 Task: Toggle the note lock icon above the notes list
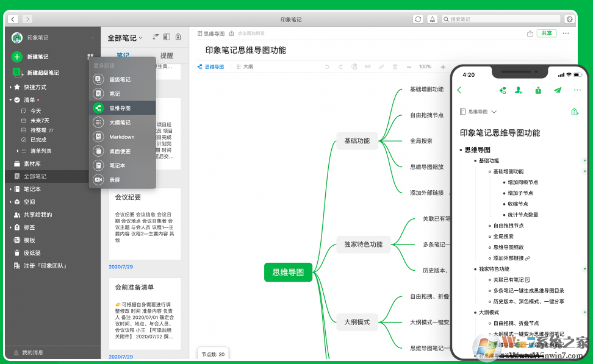pos(178,37)
